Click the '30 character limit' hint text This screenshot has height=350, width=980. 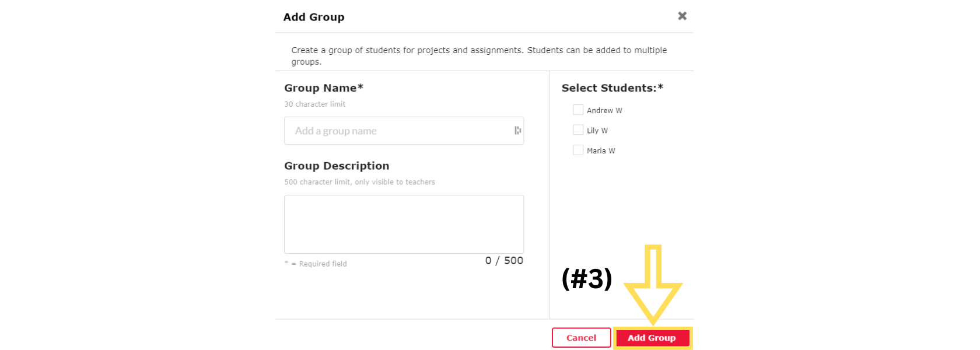pos(315,104)
